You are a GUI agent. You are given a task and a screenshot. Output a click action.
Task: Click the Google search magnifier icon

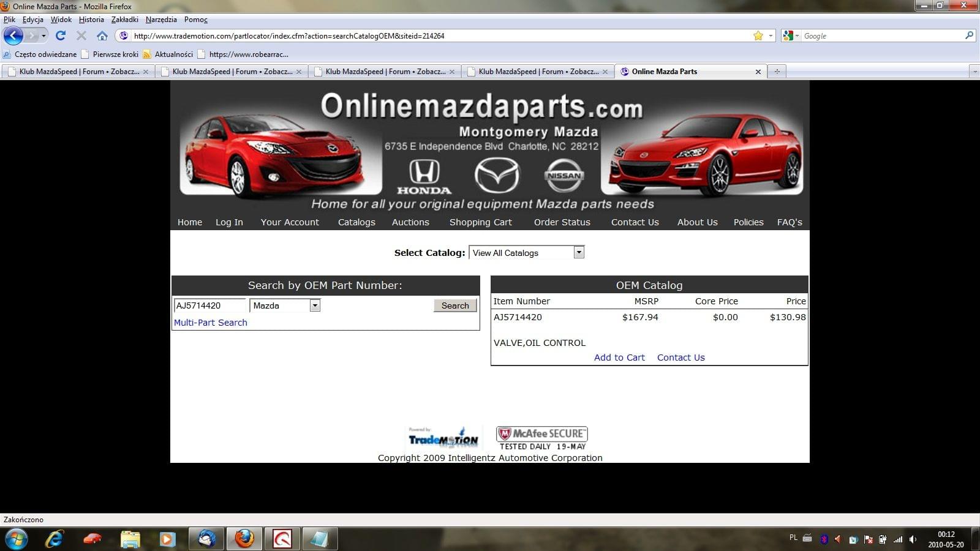click(969, 36)
